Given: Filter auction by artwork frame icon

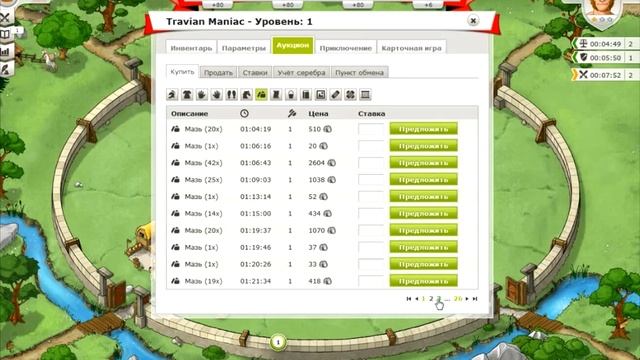Looking at the screenshot, I should [x=321, y=95].
